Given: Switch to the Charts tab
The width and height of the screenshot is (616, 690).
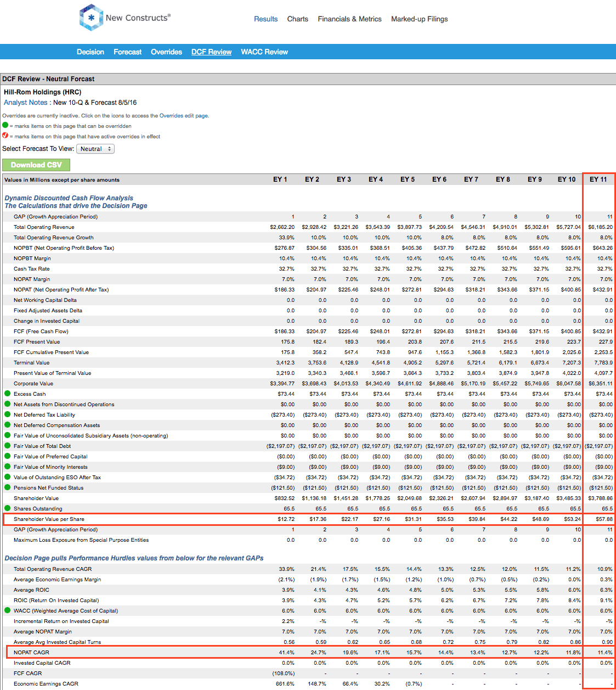Looking at the screenshot, I should point(297,19).
